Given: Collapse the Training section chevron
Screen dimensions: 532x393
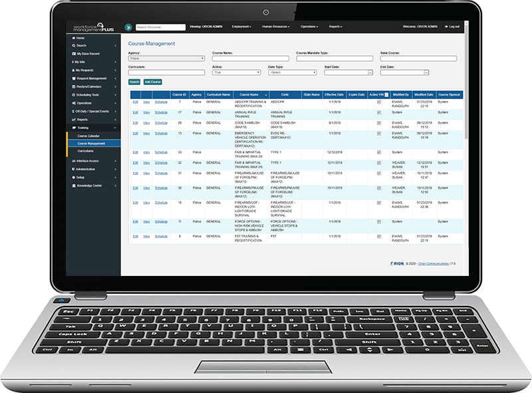Looking at the screenshot, I should [x=115, y=128].
